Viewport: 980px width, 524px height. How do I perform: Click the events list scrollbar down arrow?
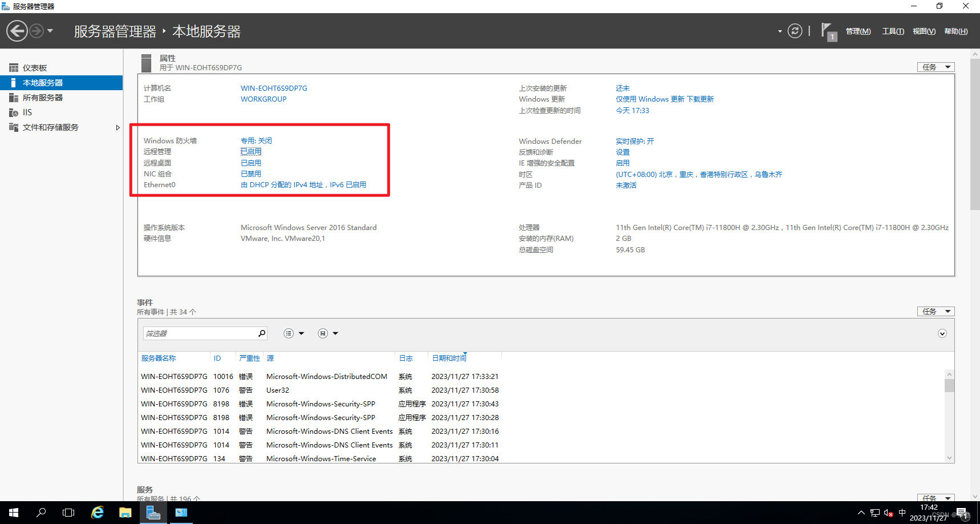coord(949,458)
